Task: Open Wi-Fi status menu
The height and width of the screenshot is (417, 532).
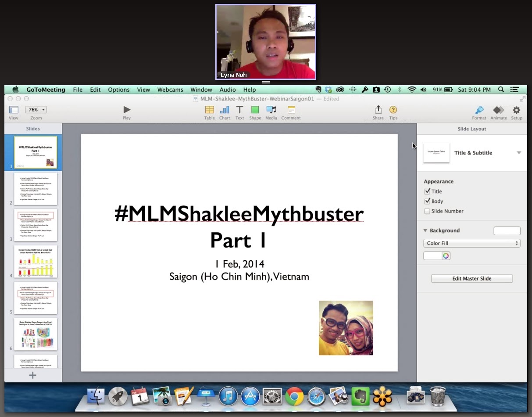Action: pos(411,90)
